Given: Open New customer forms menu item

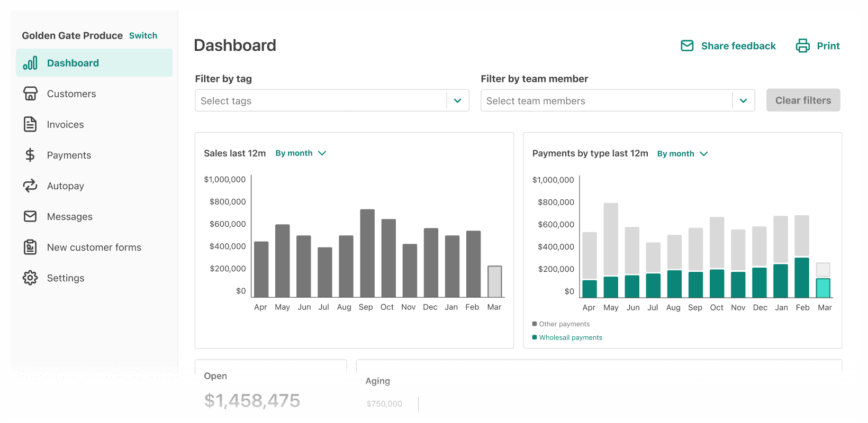Looking at the screenshot, I should (x=94, y=247).
